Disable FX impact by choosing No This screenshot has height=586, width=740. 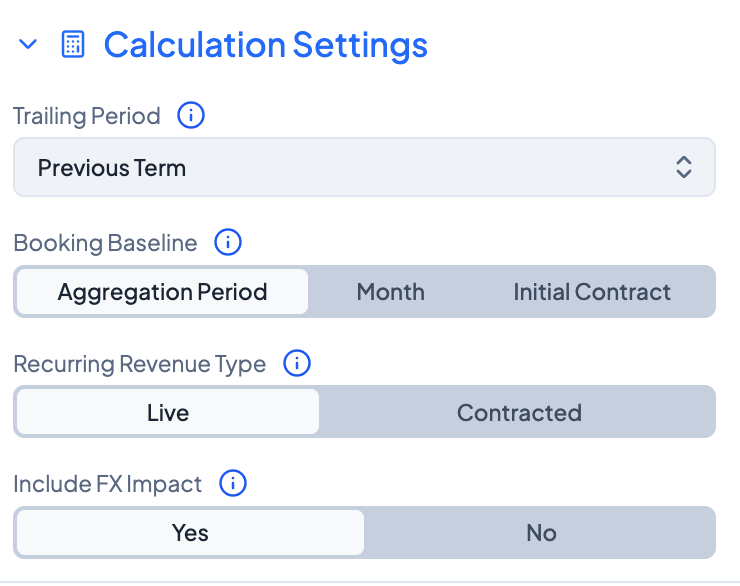click(541, 532)
